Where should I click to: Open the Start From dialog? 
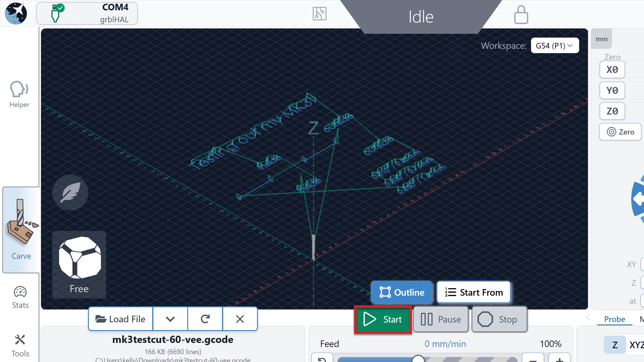[x=473, y=292]
